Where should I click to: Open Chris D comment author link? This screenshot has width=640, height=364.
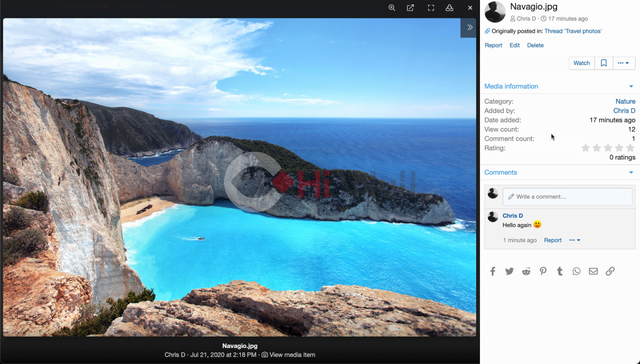pyautogui.click(x=512, y=216)
